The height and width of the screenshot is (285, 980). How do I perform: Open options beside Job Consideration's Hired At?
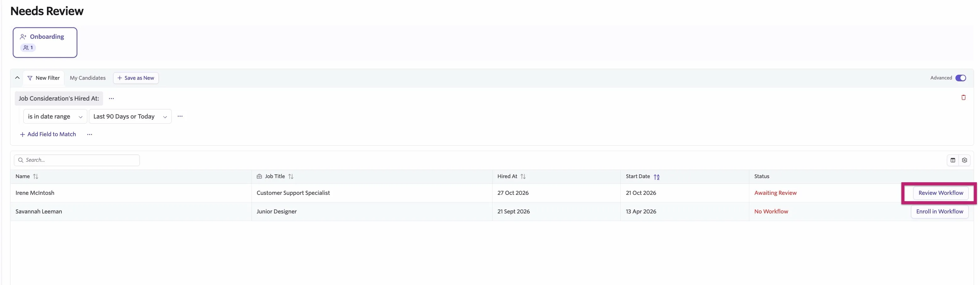[111, 99]
